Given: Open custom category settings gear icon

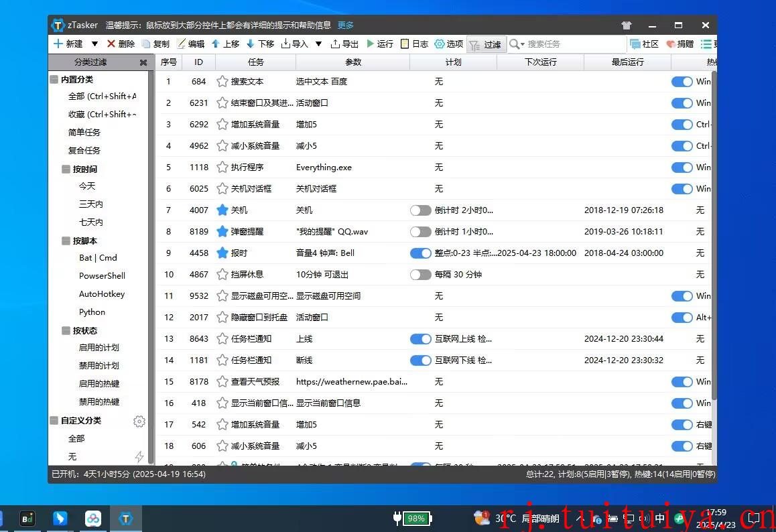Looking at the screenshot, I should [139, 421].
